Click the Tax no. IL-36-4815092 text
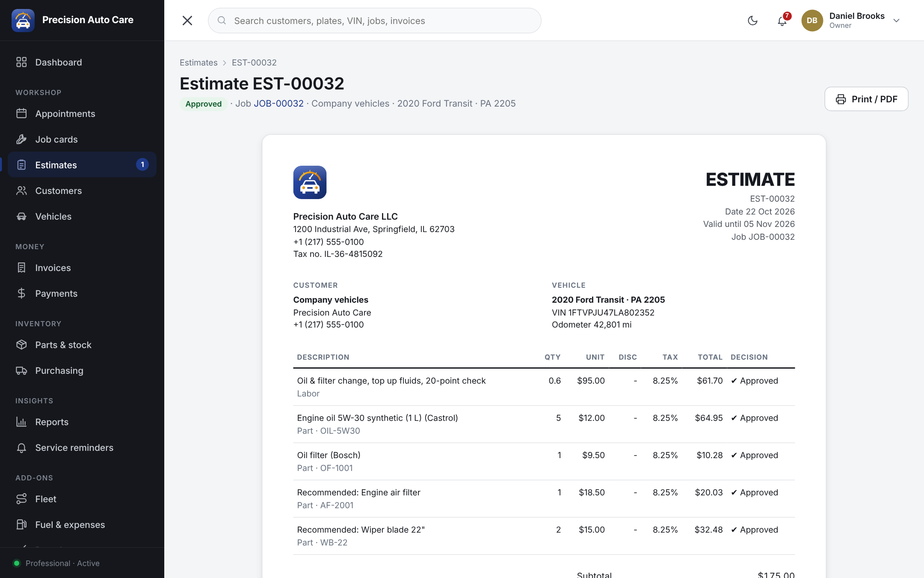924x578 pixels. coord(338,254)
